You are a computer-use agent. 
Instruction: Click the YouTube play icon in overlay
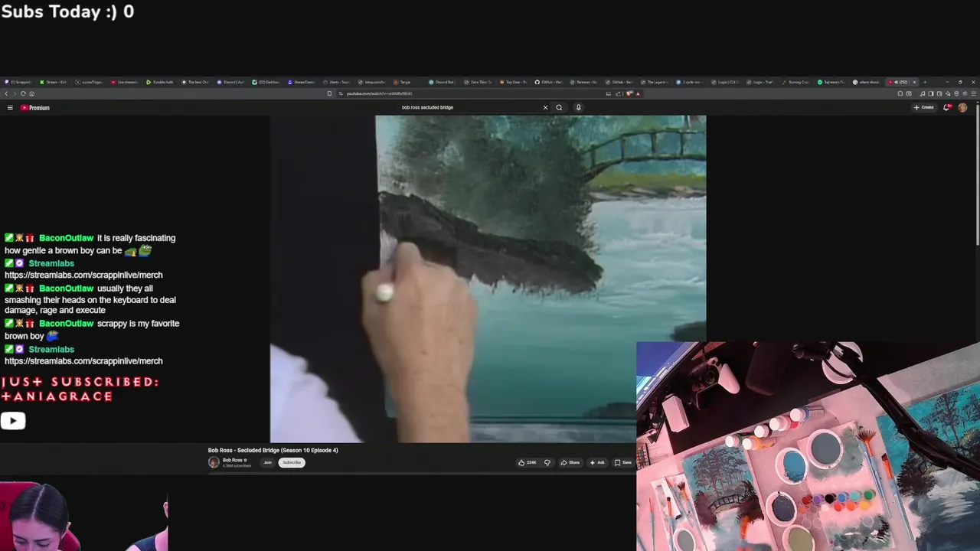[13, 420]
